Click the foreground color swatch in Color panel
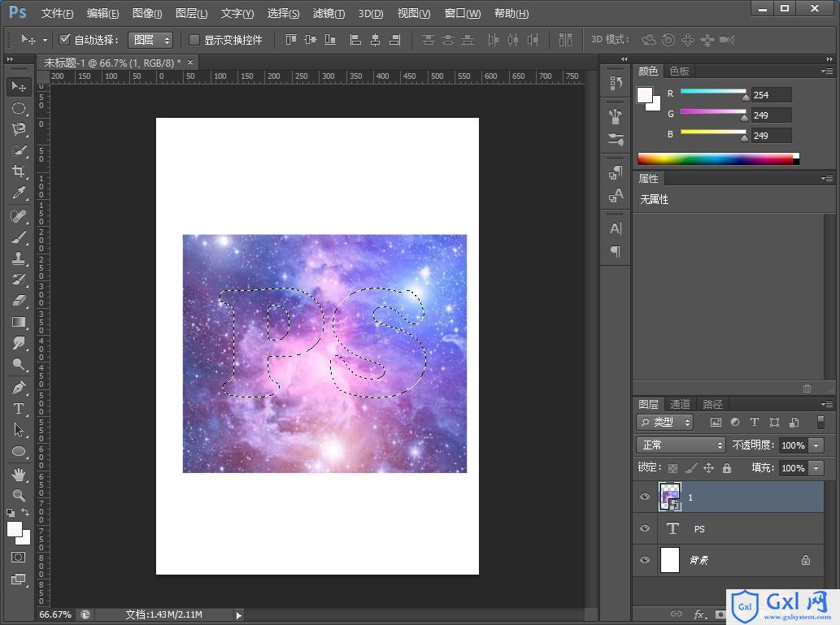 (645, 95)
